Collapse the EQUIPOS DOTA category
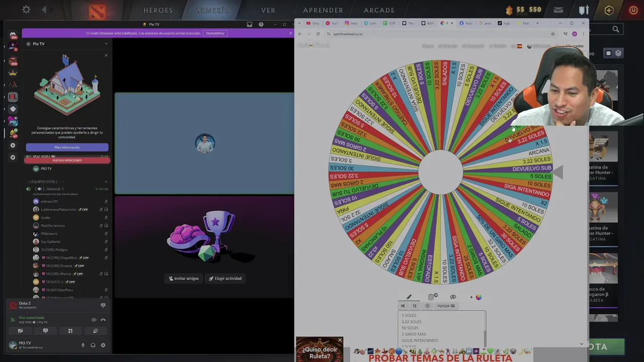Image resolution: width=644 pixels, height=362 pixels. pyautogui.click(x=45, y=182)
